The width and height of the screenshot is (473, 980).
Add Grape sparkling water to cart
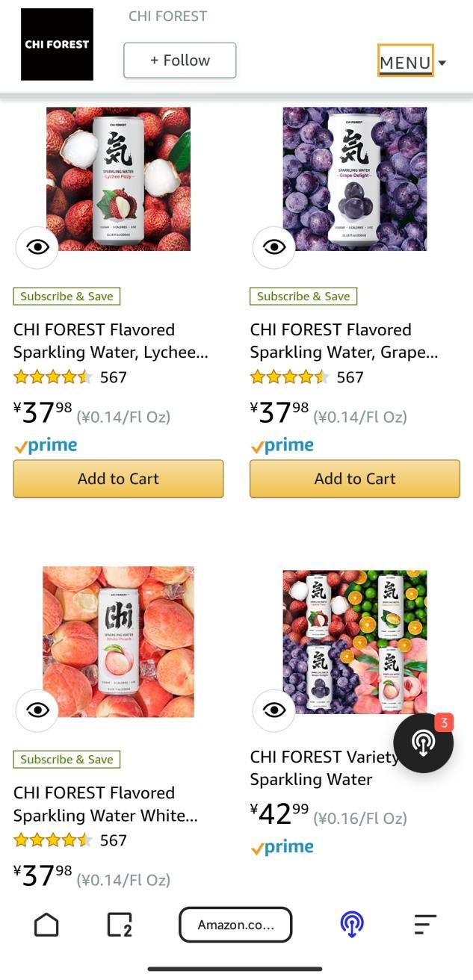point(355,479)
